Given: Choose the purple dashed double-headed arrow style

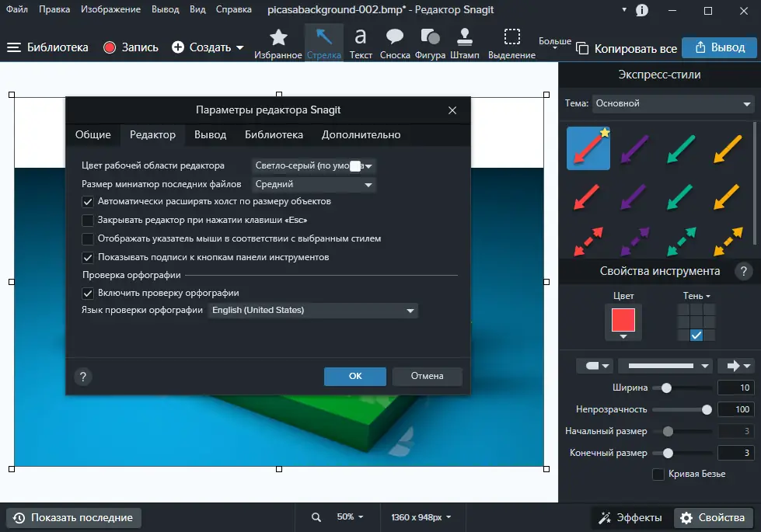Looking at the screenshot, I should [x=634, y=241].
